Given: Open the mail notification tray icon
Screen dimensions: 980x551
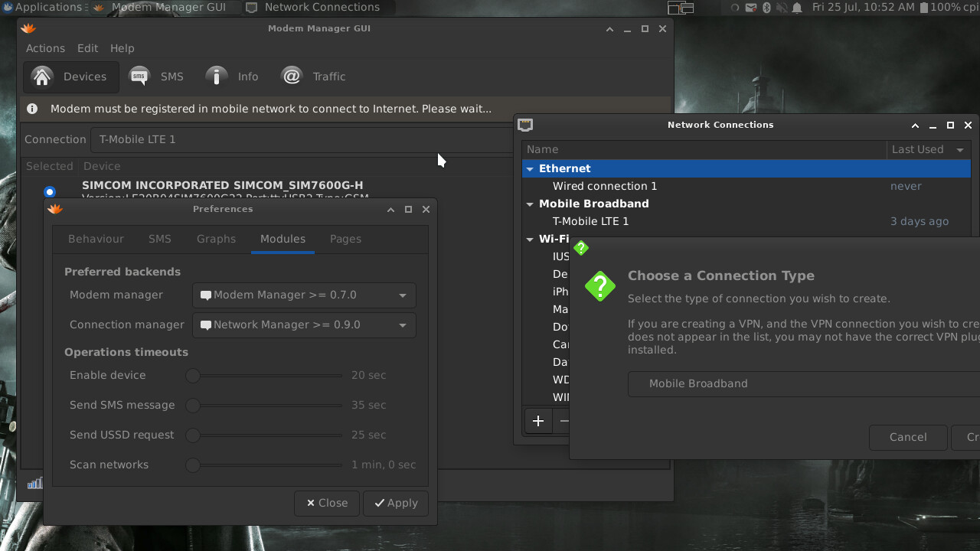Looking at the screenshot, I should point(751,7).
